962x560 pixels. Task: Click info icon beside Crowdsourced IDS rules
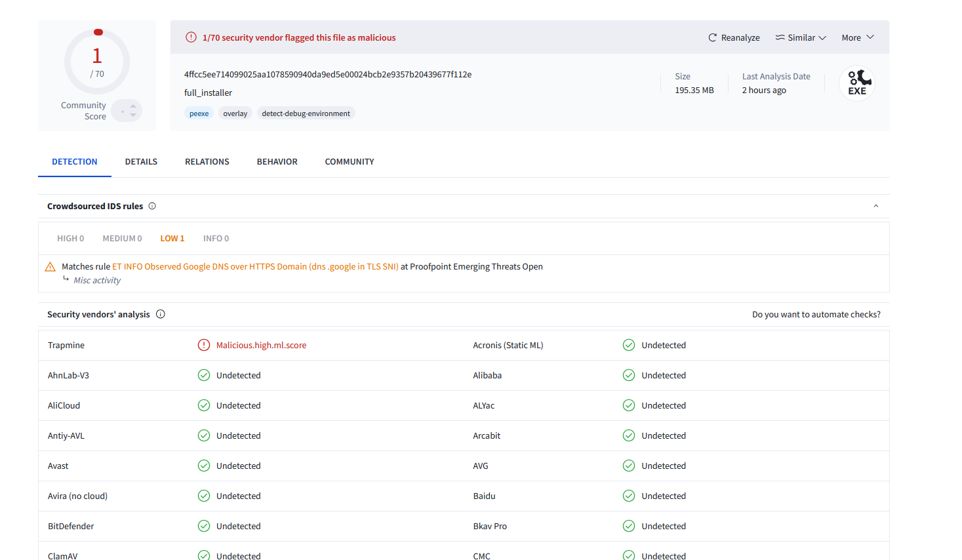click(x=152, y=206)
